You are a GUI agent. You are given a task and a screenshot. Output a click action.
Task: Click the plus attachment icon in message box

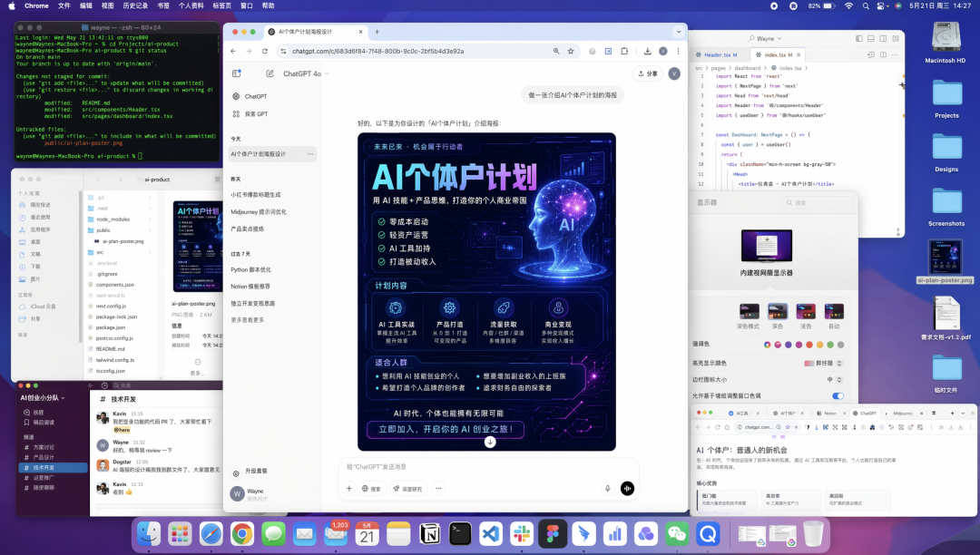point(348,489)
